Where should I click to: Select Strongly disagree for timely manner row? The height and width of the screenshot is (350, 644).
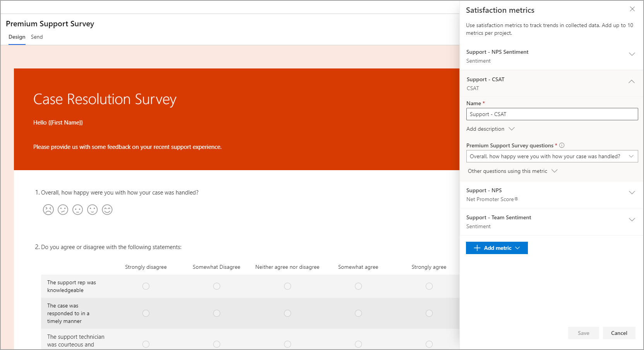point(146,313)
